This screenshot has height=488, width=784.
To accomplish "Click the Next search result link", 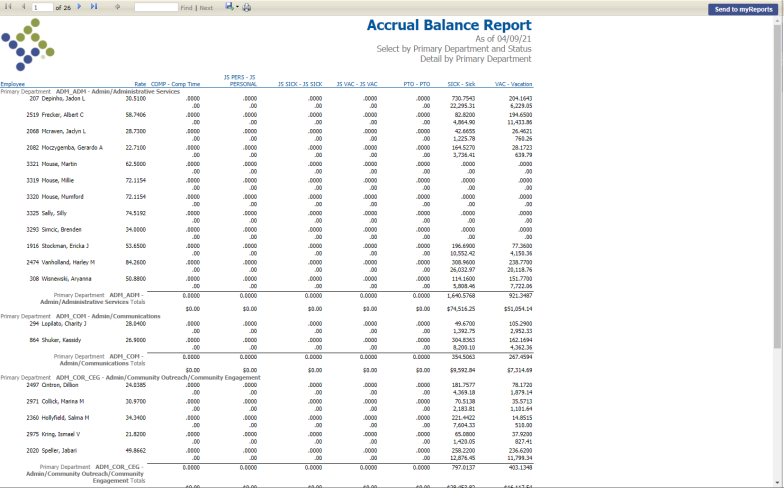I will coord(206,8).
